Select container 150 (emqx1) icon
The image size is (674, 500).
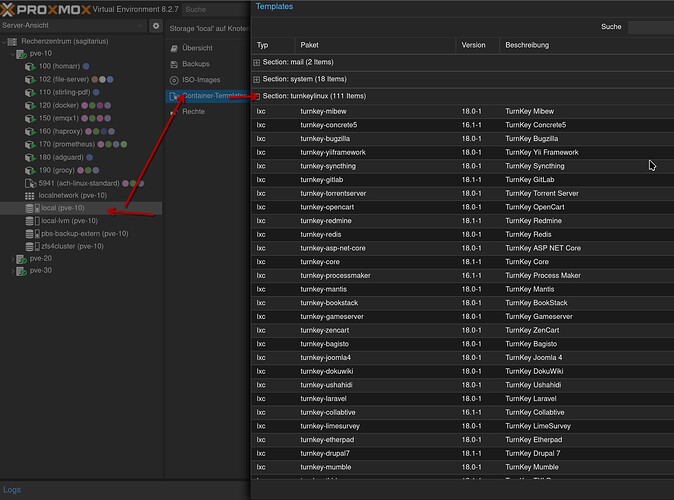pos(30,118)
